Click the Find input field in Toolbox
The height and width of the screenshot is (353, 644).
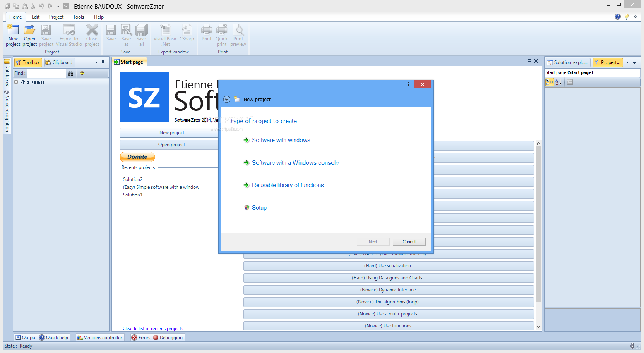point(47,73)
